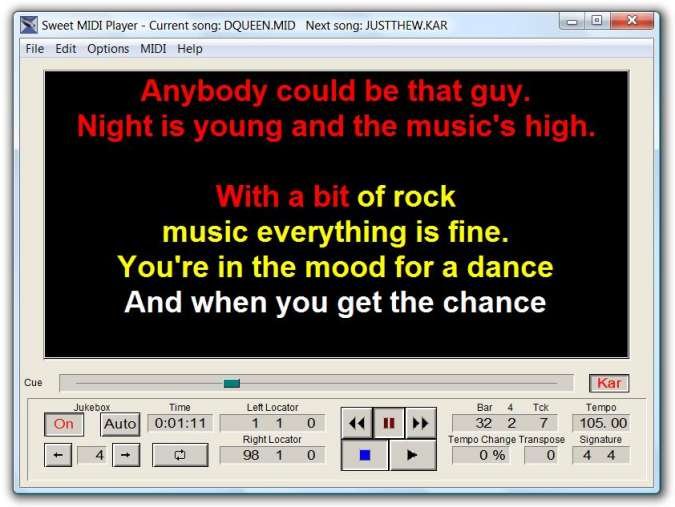Open the File menu
The height and width of the screenshot is (507, 675).
[34, 49]
